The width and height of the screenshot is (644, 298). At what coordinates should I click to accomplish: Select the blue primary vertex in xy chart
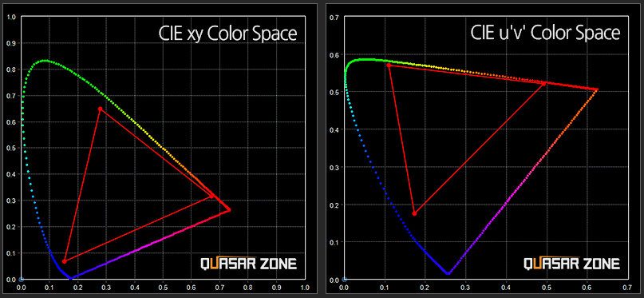point(64,261)
